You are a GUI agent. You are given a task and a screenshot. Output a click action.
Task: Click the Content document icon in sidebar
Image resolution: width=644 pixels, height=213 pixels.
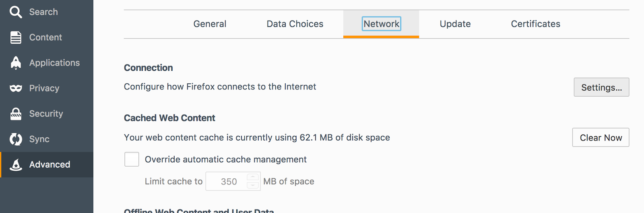point(16,37)
